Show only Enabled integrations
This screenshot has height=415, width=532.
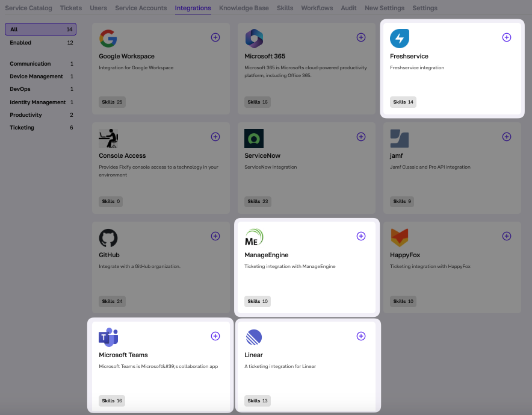pyautogui.click(x=20, y=42)
